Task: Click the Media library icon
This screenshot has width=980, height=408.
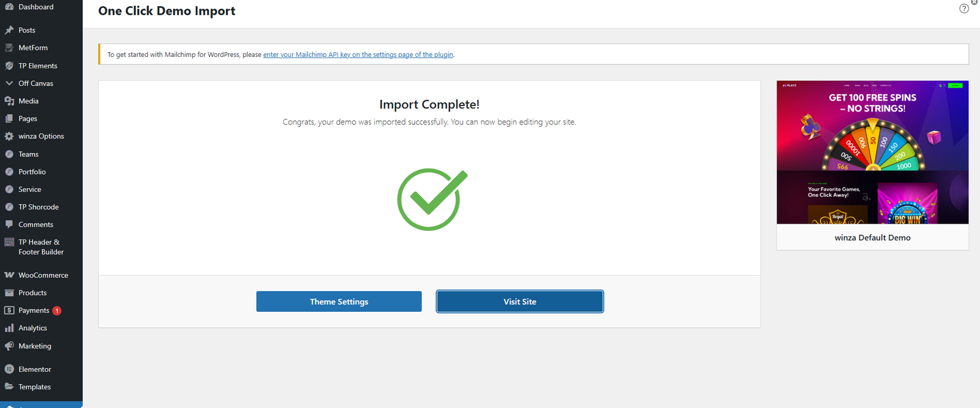Action: (9, 101)
